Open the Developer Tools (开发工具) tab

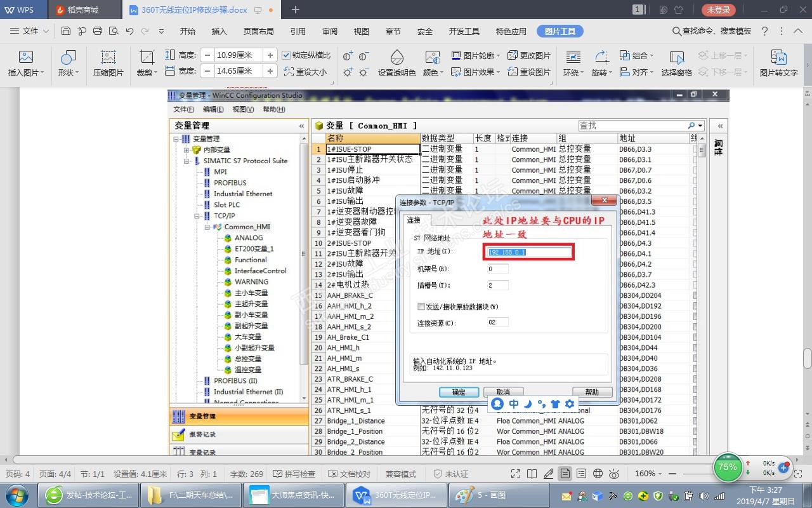(x=464, y=31)
